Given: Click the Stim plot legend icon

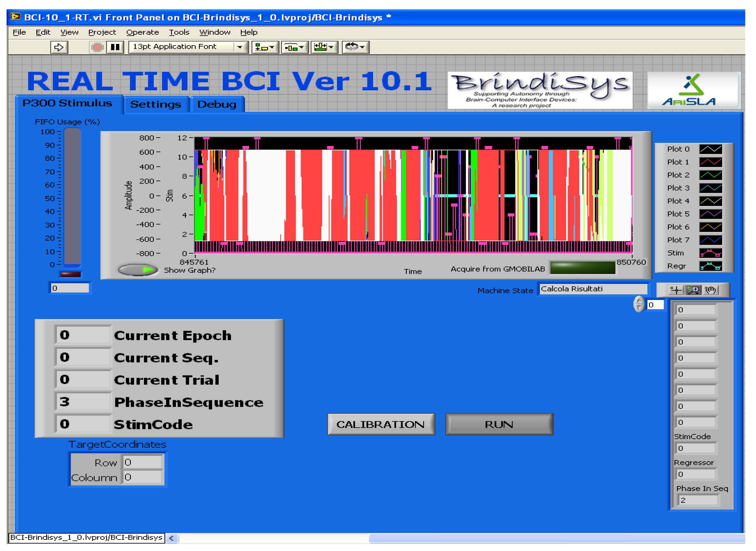Looking at the screenshot, I should click(x=711, y=253).
